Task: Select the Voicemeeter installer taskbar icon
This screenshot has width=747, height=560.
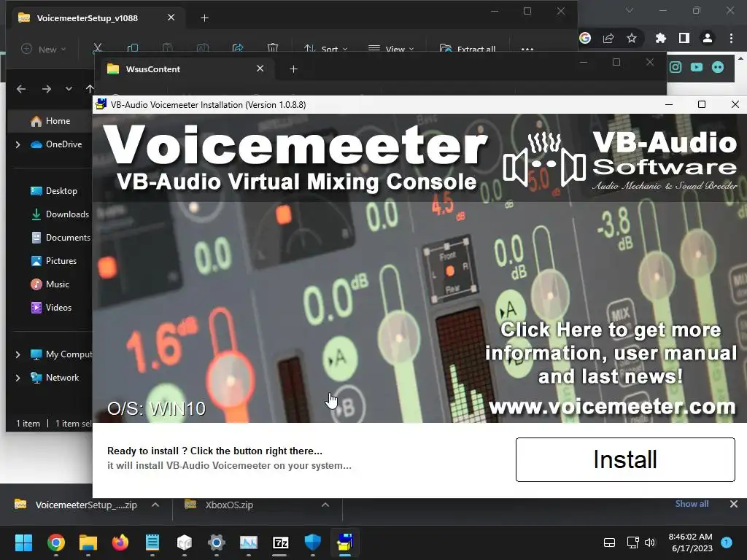Action: click(x=345, y=542)
